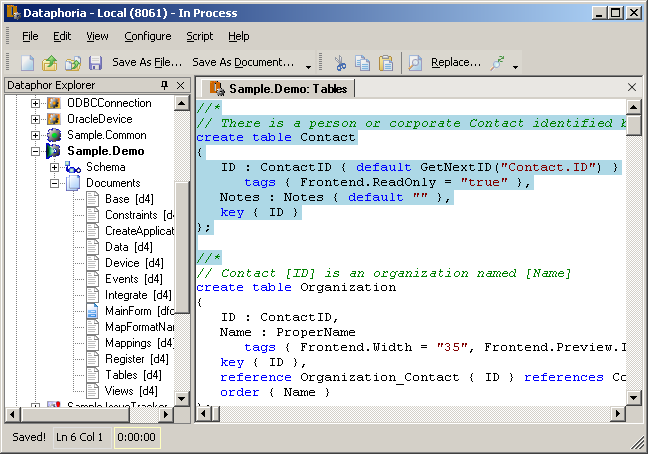Close the Dataphor Explorer panel
This screenshot has width=648, height=454.
tap(180, 86)
